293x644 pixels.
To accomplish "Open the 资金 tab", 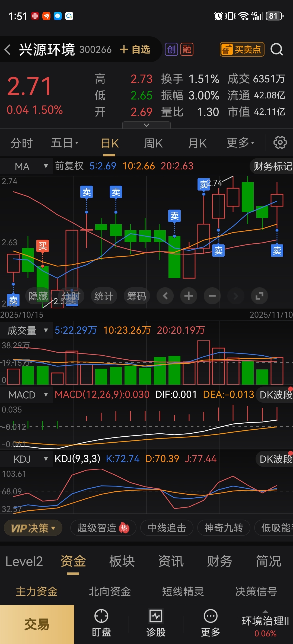I will click(x=73, y=561).
